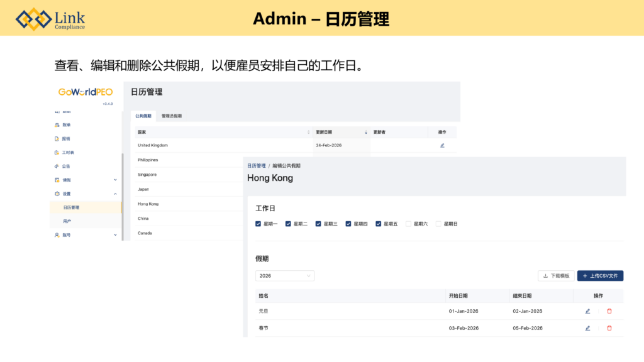Image resolution: width=644 pixels, height=362 pixels.
Task: Click the 公告 announcement icon in sidebar
Action: tap(57, 167)
